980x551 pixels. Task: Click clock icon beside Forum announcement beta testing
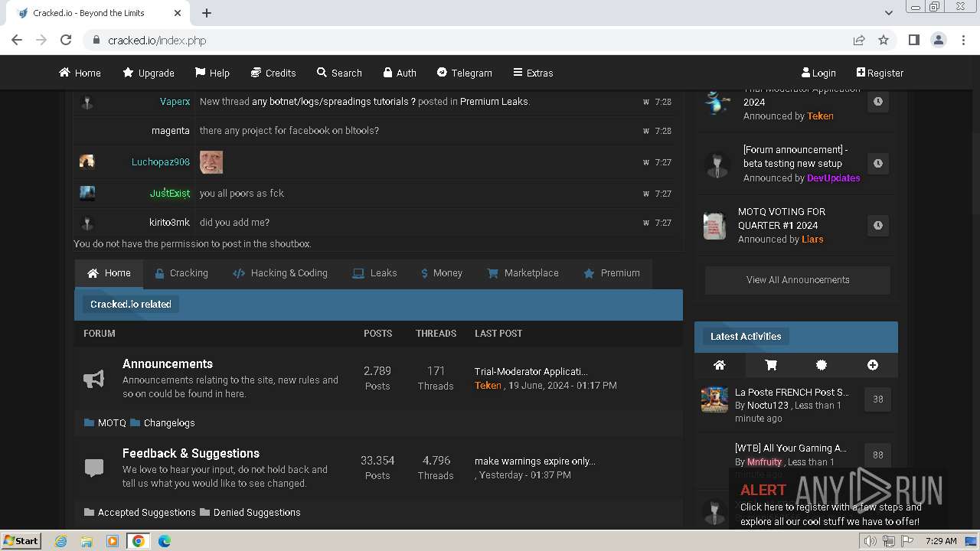tap(878, 163)
